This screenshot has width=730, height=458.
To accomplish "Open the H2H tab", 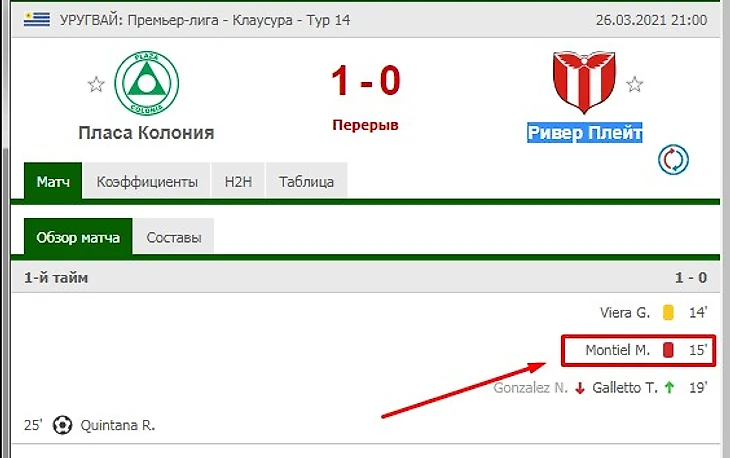I will tap(238, 182).
